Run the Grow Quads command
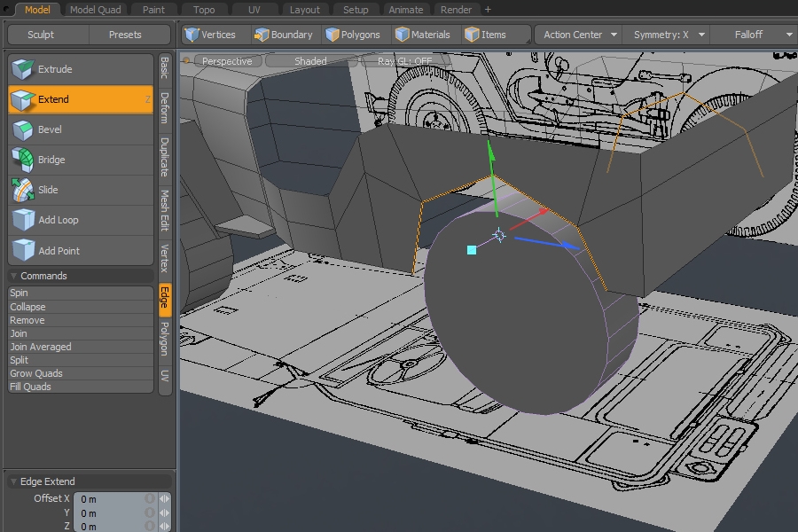Image resolution: width=798 pixels, height=532 pixels. 81,373
